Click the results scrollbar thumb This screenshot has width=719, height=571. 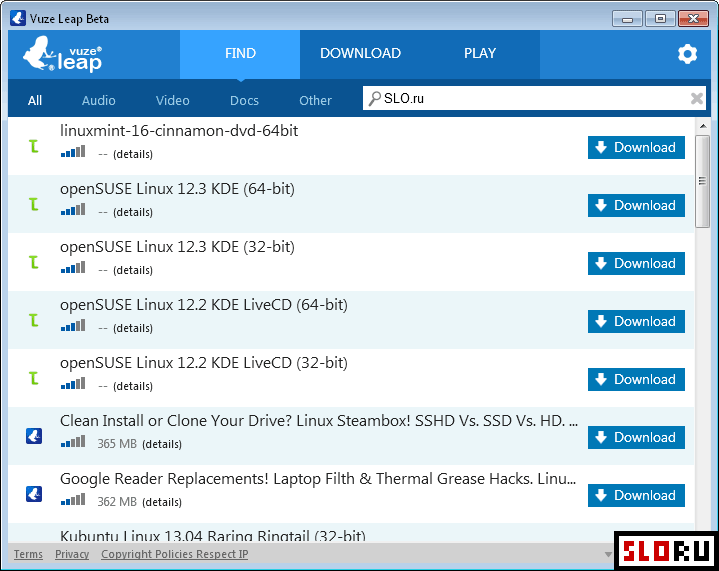[702, 181]
